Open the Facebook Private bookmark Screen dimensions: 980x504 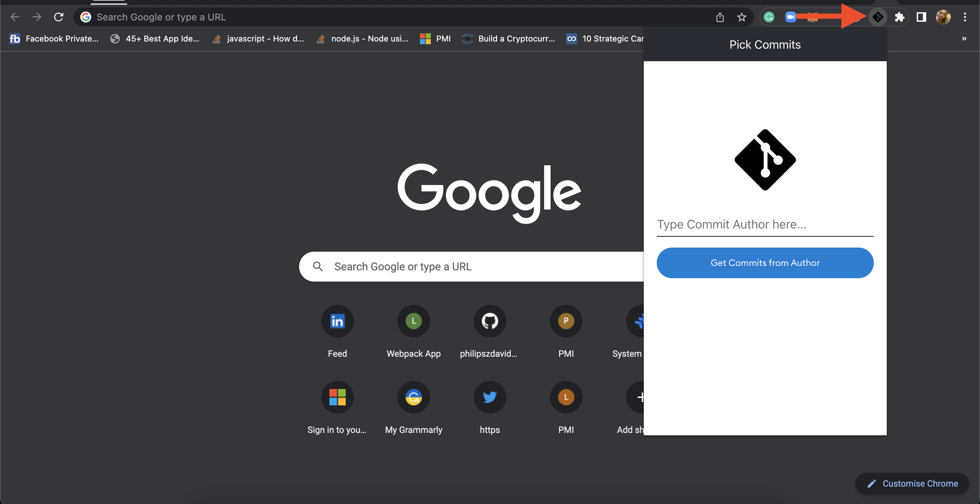(54, 39)
